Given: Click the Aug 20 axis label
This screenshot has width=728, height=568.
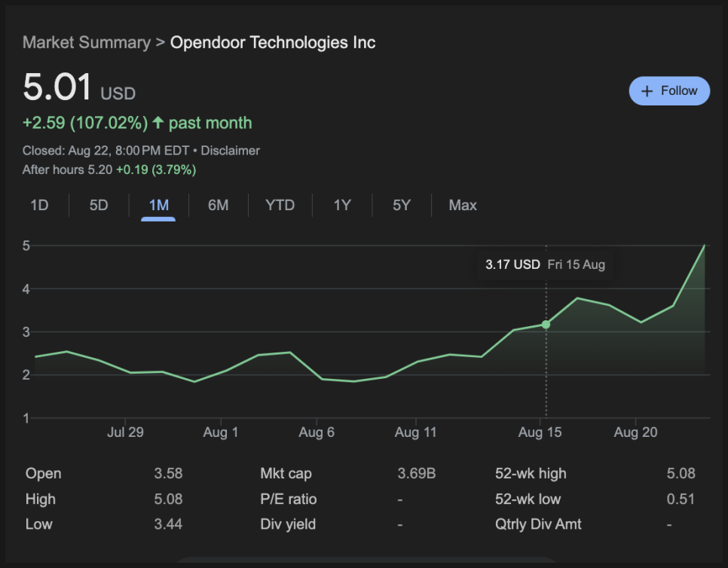Looking at the screenshot, I should coord(635,432).
